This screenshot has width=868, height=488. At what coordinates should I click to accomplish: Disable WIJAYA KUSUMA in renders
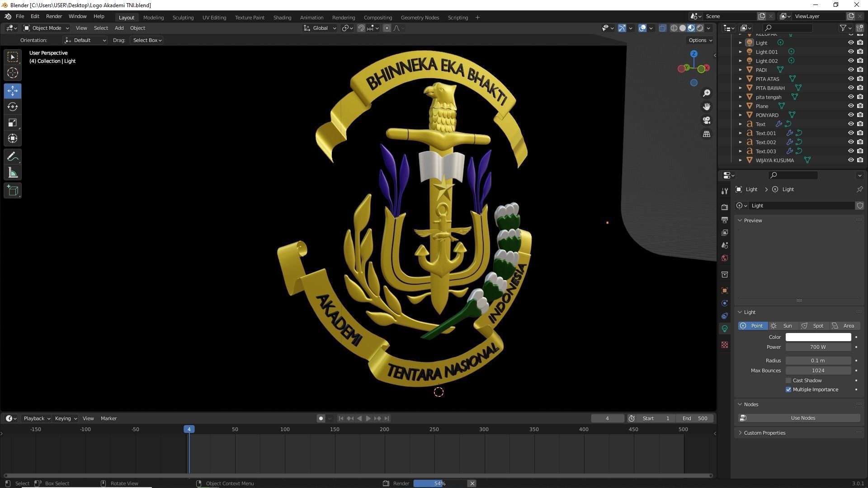(860, 160)
